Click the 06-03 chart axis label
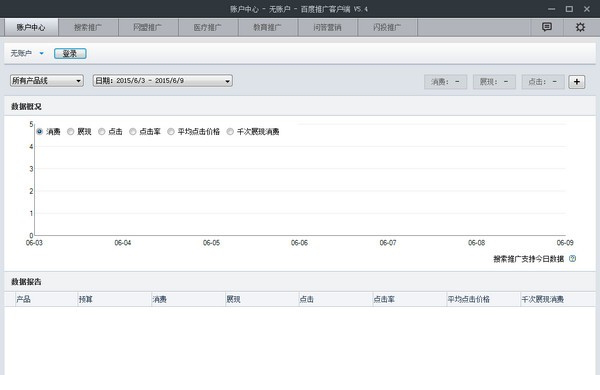Image resolution: width=600 pixels, height=390 pixels. 34,243
